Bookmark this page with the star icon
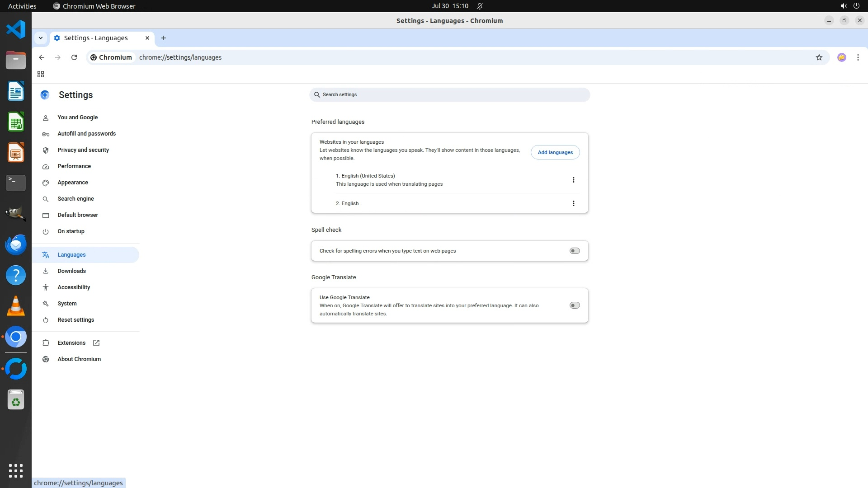The height and width of the screenshot is (488, 868). coord(819,57)
